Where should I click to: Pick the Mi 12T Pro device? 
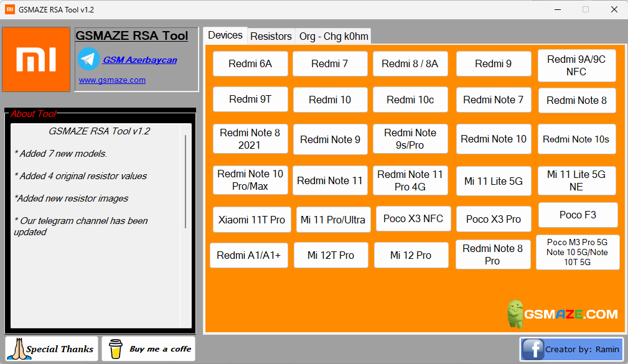click(330, 255)
